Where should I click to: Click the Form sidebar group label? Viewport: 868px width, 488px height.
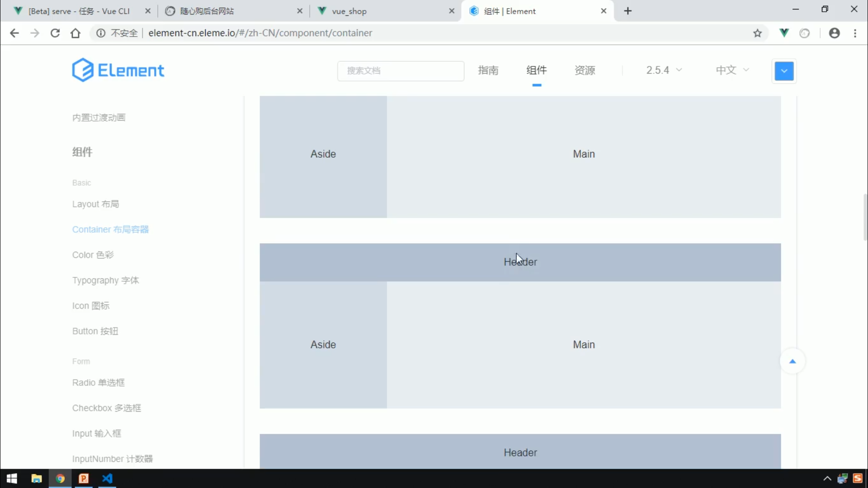[81, 361]
